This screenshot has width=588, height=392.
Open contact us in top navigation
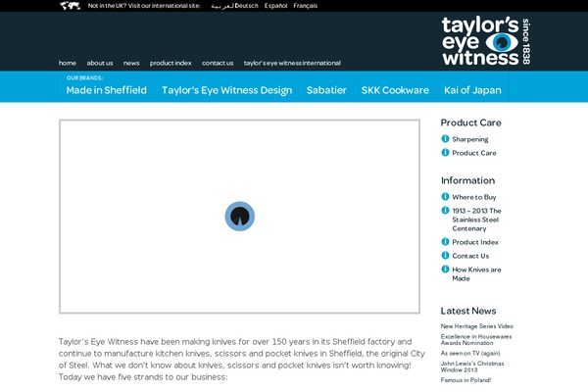[218, 63]
